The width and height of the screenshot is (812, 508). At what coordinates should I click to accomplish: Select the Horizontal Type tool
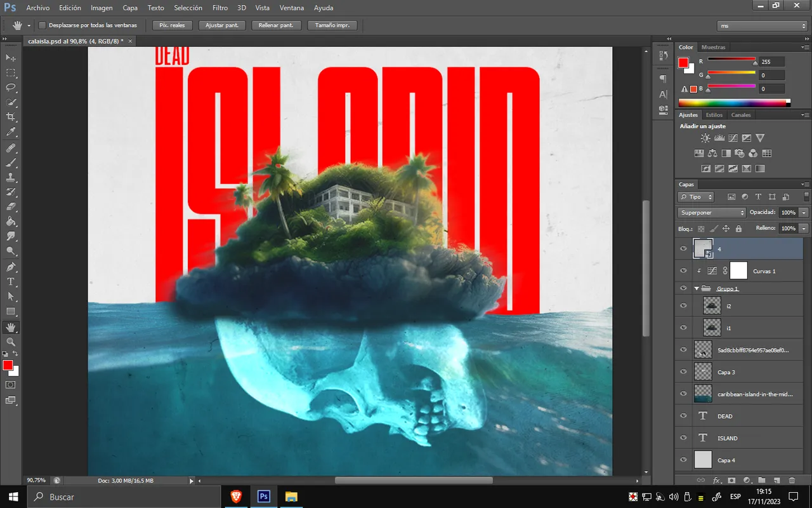[x=11, y=282]
